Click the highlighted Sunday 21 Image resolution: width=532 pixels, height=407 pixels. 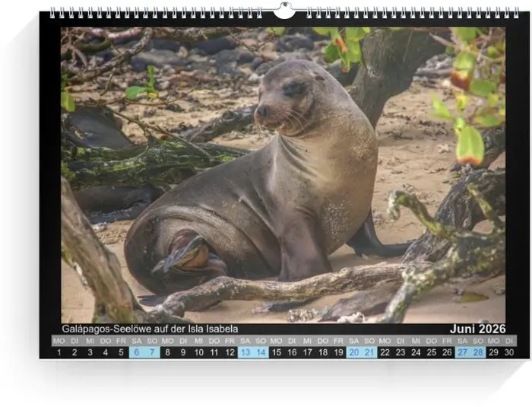point(370,352)
